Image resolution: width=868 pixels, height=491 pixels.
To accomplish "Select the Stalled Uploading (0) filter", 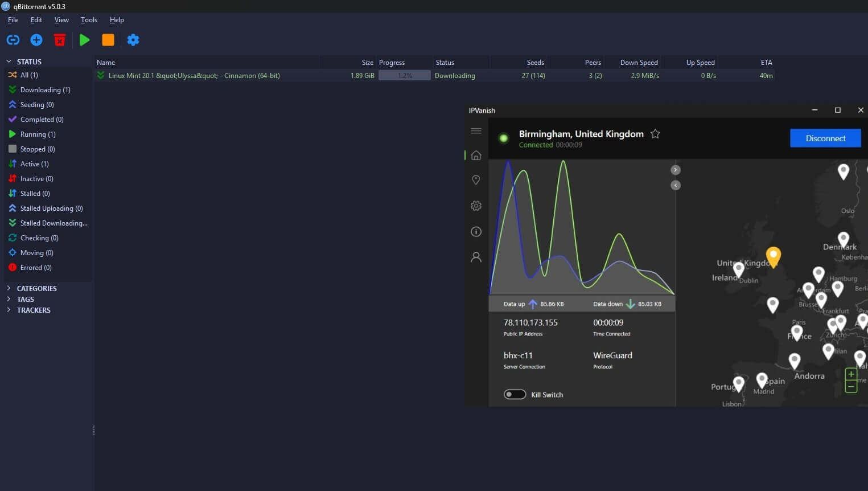I will [48, 208].
